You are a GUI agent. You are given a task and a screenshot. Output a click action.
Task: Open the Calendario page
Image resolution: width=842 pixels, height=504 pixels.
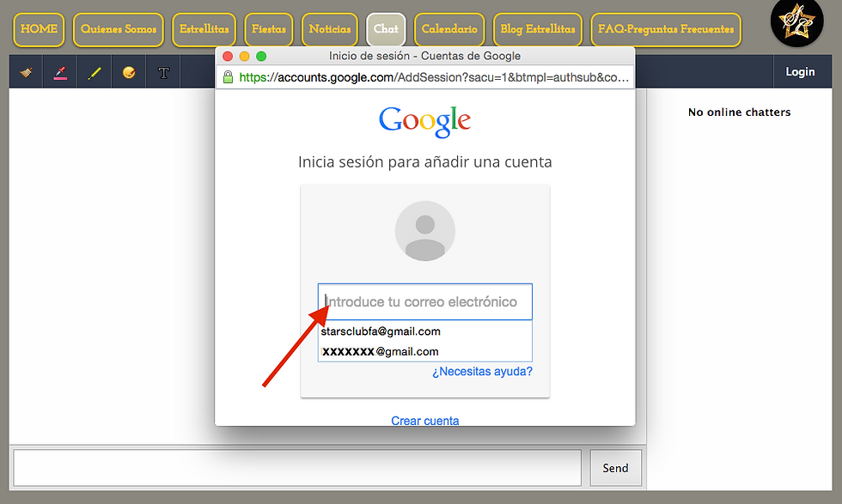click(449, 29)
